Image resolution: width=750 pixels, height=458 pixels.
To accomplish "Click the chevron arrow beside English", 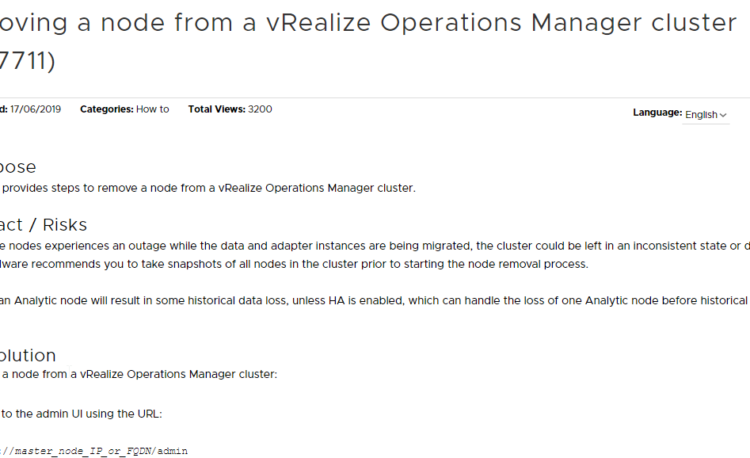I will (723, 115).
